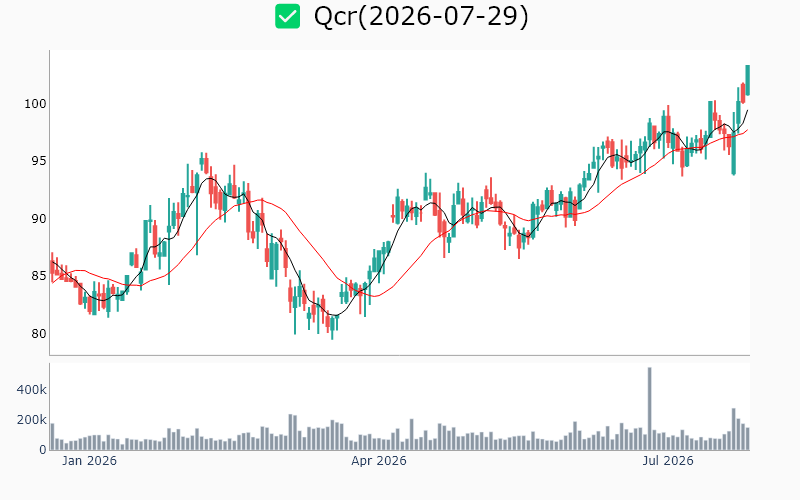Viewport: 800px width, 500px height.
Task: Click the 400k volume axis label
Action: pos(31,390)
